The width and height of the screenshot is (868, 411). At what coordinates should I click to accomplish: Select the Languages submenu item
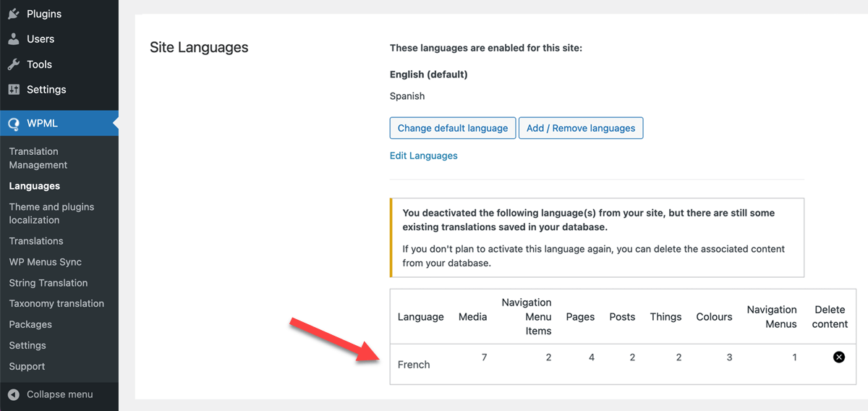click(x=35, y=186)
